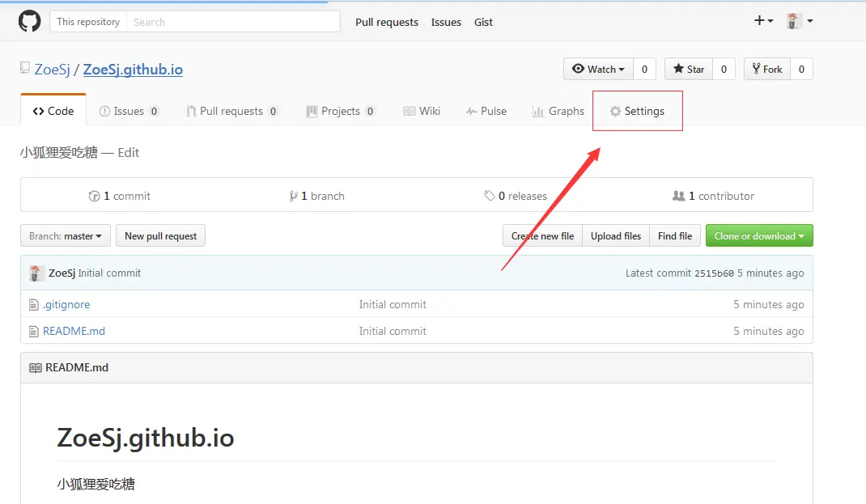Click Pull requests in top navigation

[387, 22]
